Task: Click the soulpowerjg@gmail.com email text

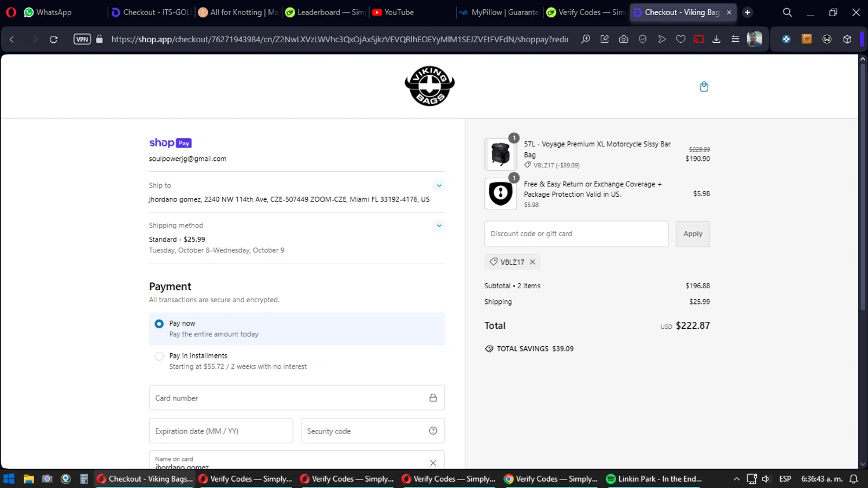Action: point(187,159)
